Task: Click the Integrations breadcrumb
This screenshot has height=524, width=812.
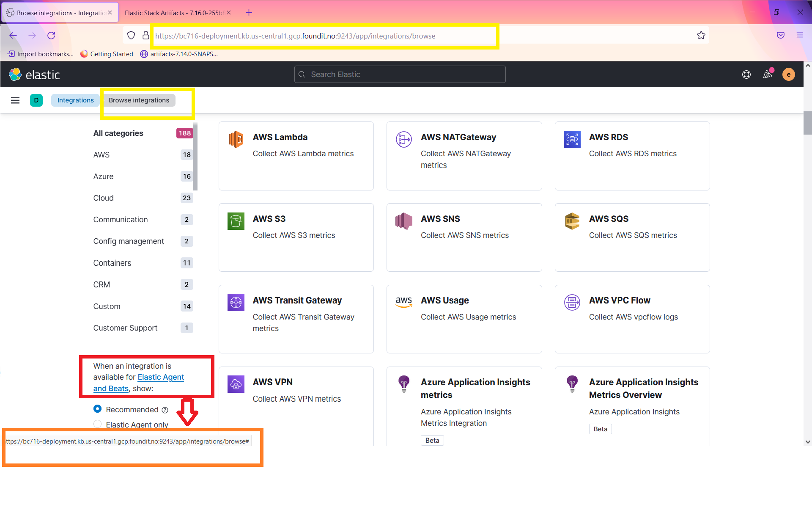Action: [75, 100]
